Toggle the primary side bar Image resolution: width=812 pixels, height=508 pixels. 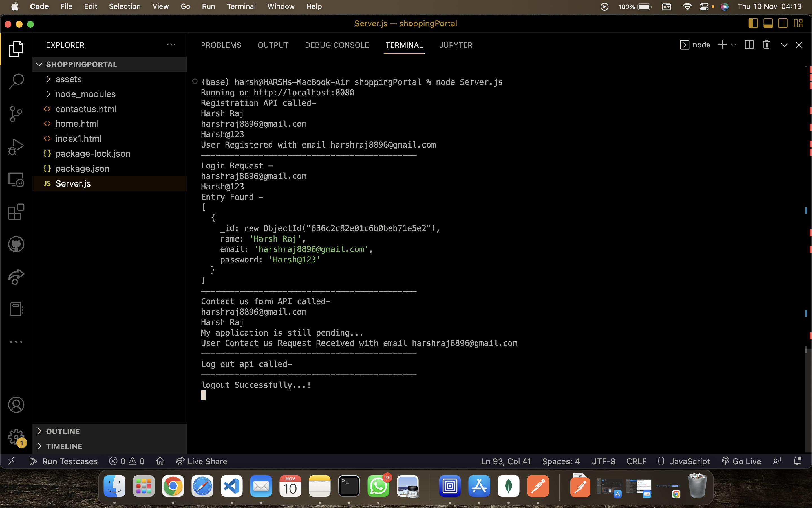(753, 23)
